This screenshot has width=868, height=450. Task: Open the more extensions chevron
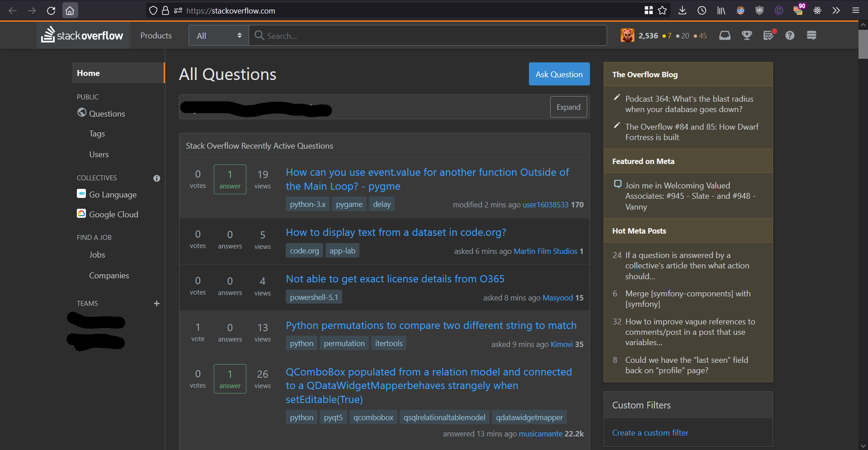[836, 10]
